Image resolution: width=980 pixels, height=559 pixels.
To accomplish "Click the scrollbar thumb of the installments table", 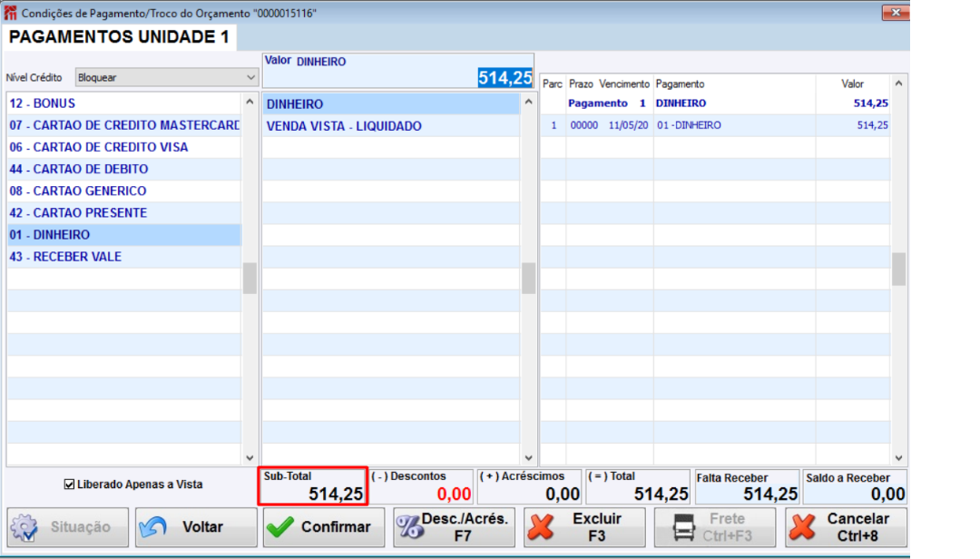I will 898,269.
